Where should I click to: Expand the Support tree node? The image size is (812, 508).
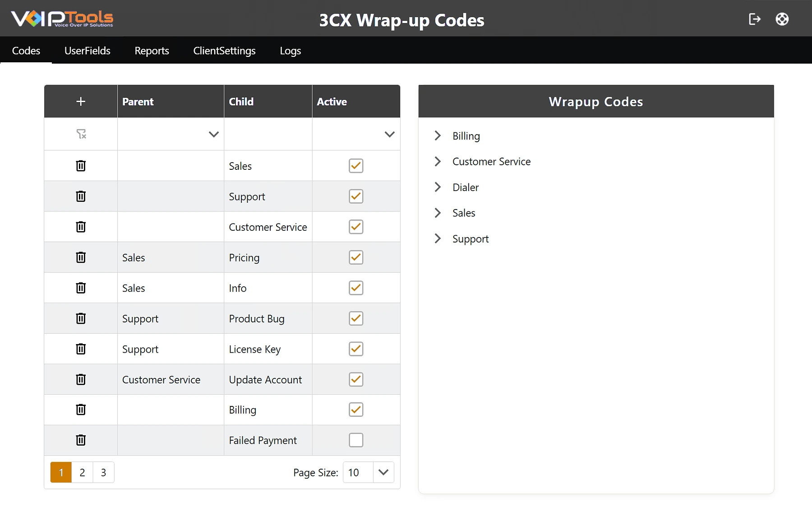pyautogui.click(x=438, y=239)
